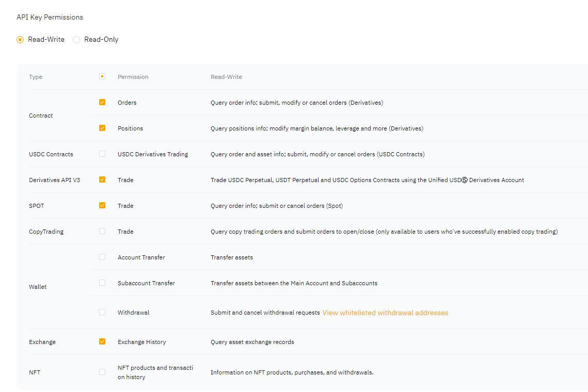This screenshot has width=588, height=392.
Task: Enable the CopyTrading Trade checkbox
Action: [102, 231]
